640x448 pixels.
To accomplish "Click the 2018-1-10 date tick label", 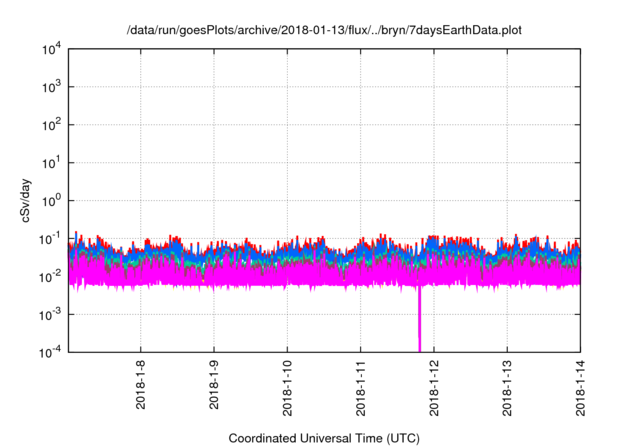I will (287, 388).
